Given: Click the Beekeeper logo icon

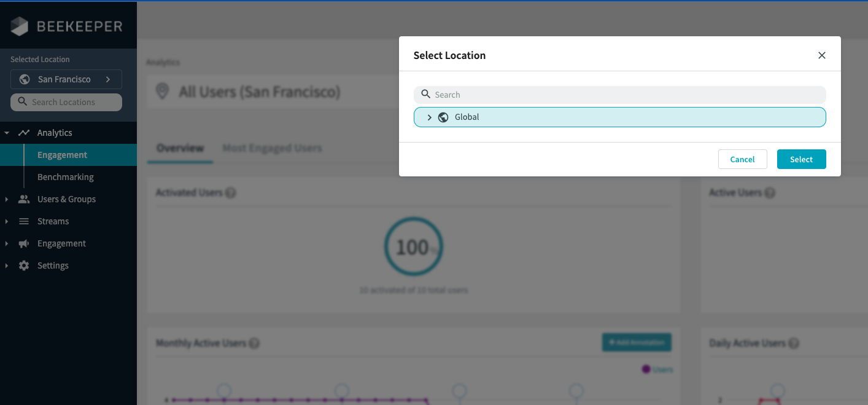Looking at the screenshot, I should [20, 26].
